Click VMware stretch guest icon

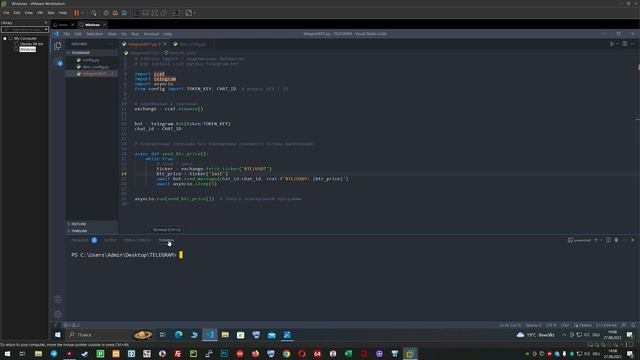tap(189, 13)
